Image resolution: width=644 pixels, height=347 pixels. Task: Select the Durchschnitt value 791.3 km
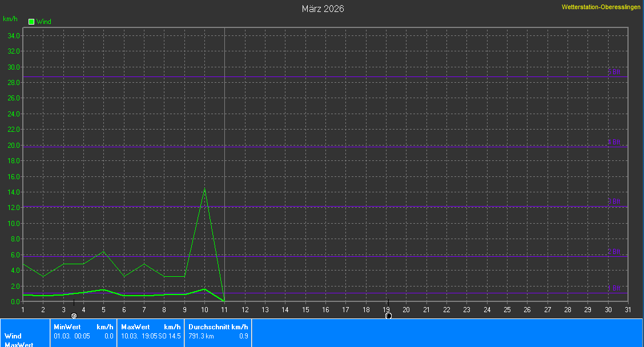click(201, 336)
